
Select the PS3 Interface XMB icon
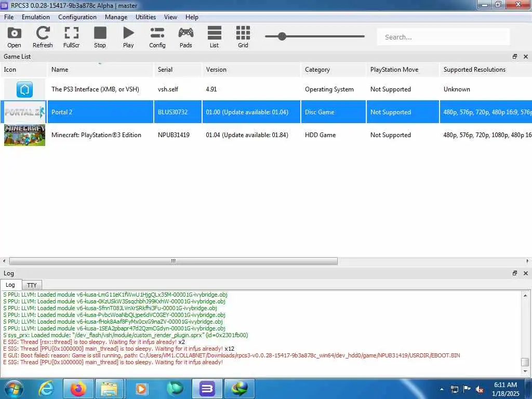pos(24,89)
